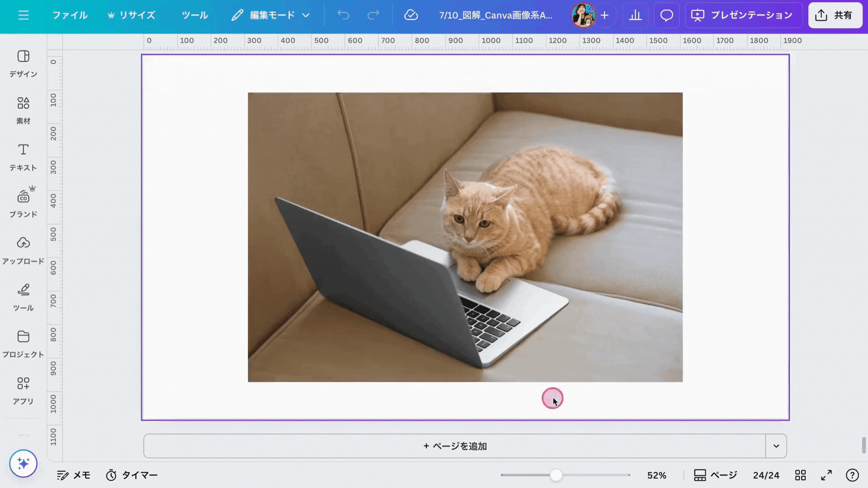Open the テキスト text panel
Image resolution: width=868 pixels, height=488 pixels.
pyautogui.click(x=24, y=157)
